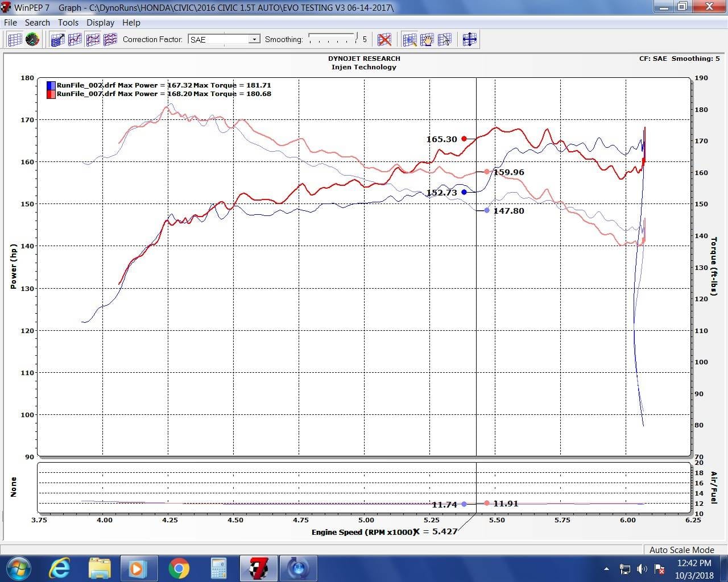Click the WinPEP 7 taskbar icon

coord(258,568)
